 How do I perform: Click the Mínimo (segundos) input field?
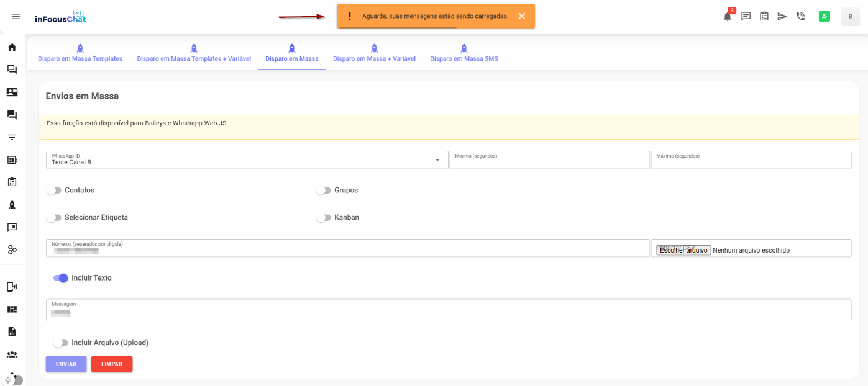[549, 161]
